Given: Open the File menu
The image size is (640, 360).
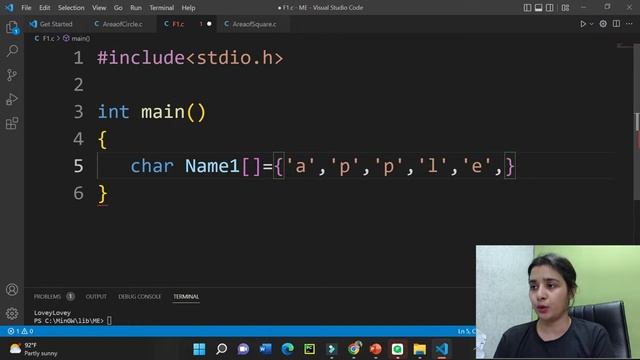Looking at the screenshot, I should [x=26, y=8].
